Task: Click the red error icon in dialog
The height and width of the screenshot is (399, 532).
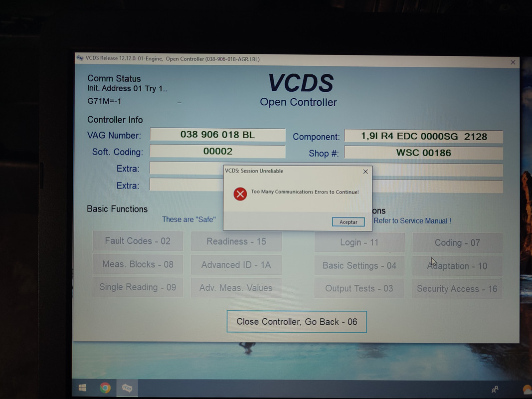Action: tap(240, 194)
